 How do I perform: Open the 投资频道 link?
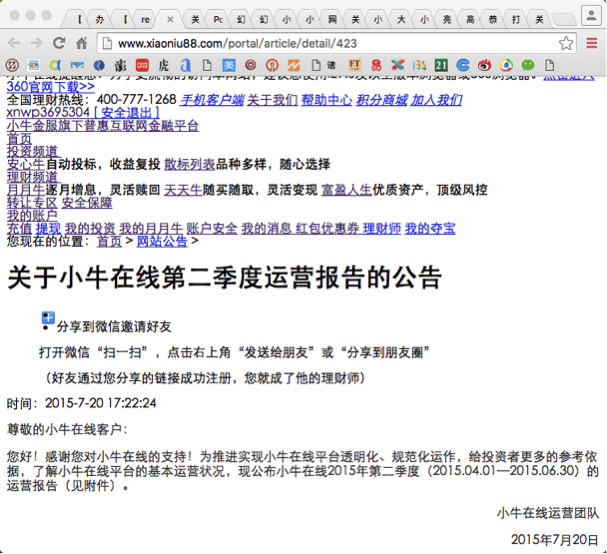pyautogui.click(x=32, y=151)
